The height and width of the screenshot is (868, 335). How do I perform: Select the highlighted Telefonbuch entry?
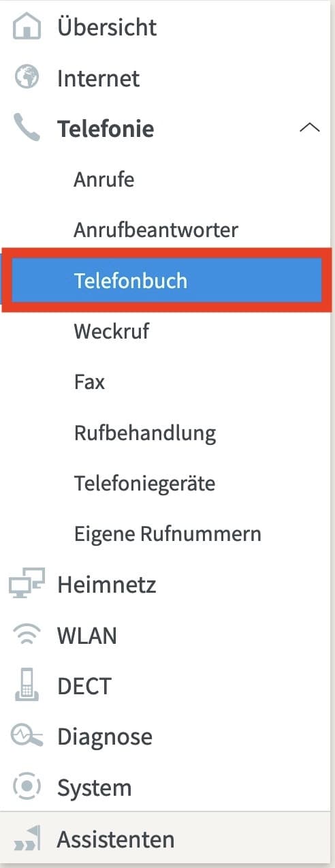(x=167, y=280)
